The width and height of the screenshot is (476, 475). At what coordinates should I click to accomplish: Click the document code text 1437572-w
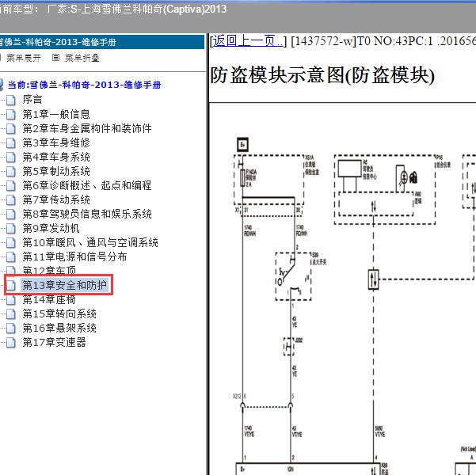tap(323, 41)
